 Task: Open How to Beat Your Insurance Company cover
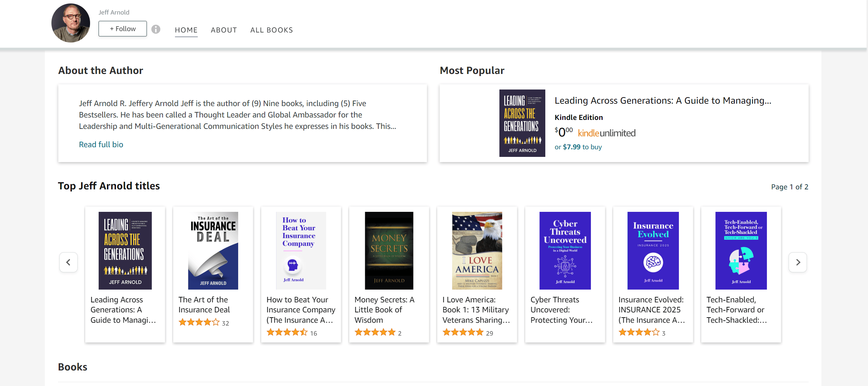click(x=301, y=251)
